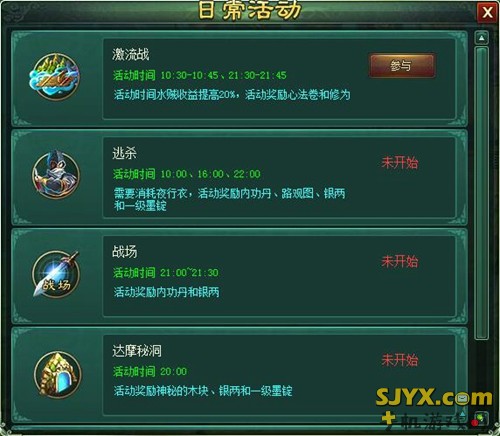Select the 逃杀 masked warrior icon
The width and height of the screenshot is (500, 436).
[56, 174]
